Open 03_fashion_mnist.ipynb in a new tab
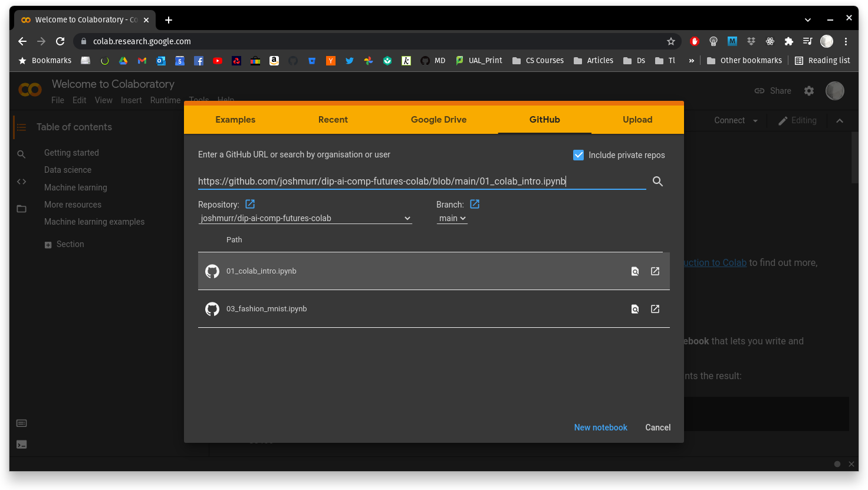Screen dimensions: 868x490 click(x=655, y=309)
